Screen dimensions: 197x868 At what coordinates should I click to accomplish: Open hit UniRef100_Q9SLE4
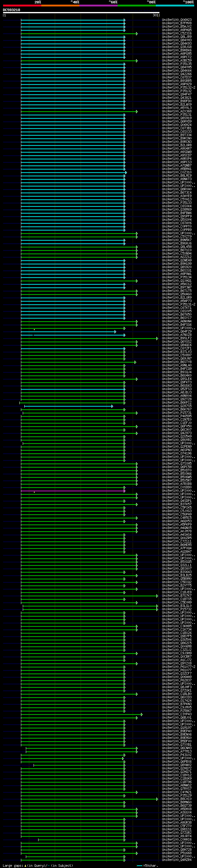coord(177,379)
